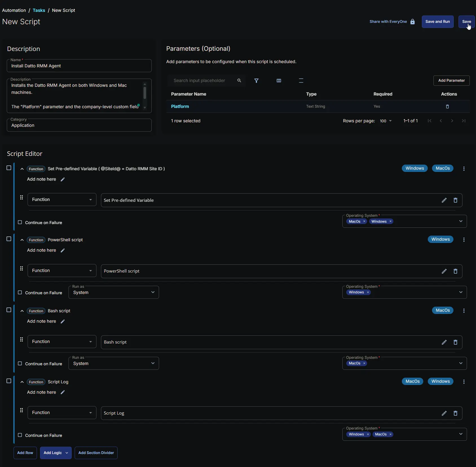
Task: Check Continue on Failure for Script Log
Action: [x=20, y=435]
